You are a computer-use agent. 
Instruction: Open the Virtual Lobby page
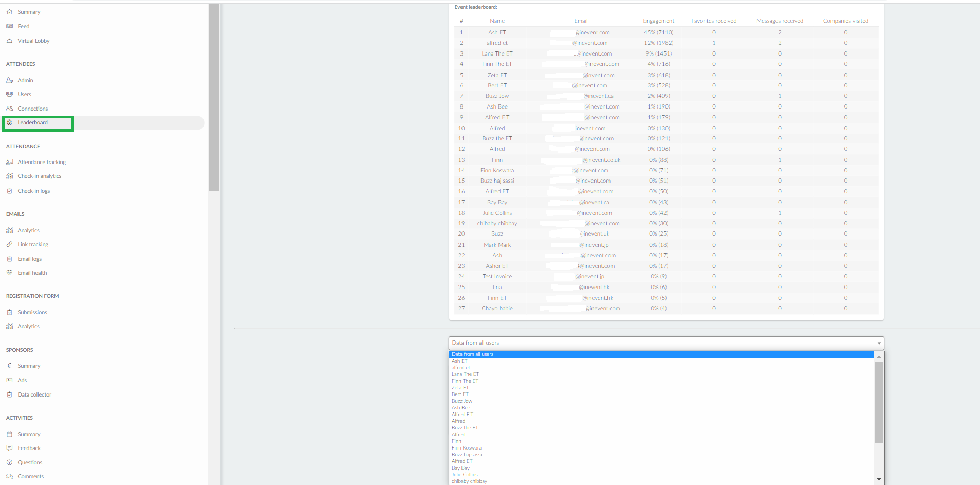(33, 41)
